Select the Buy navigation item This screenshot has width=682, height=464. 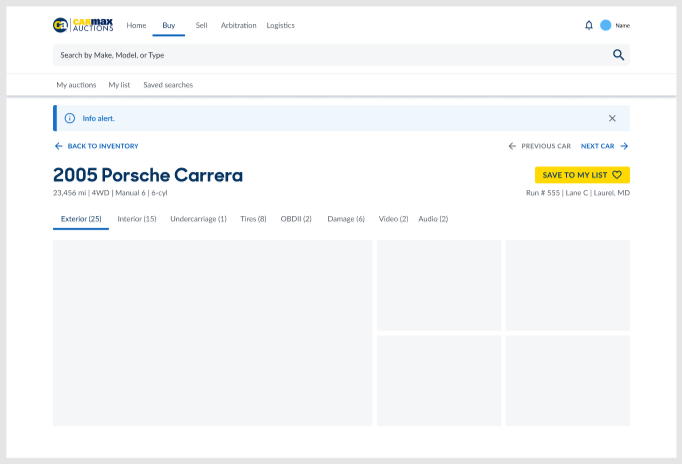pos(169,25)
